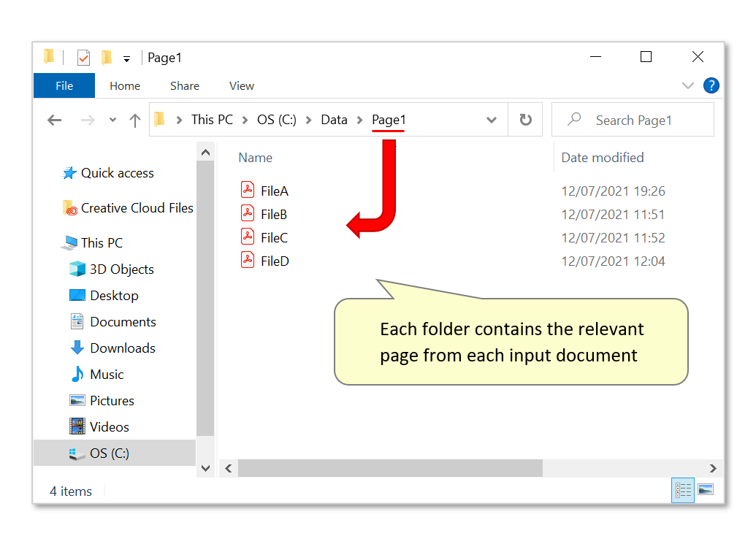Select the folder icon in the address bar
Image resolution: width=756 pixels, height=544 pixels.
pyautogui.click(x=159, y=120)
